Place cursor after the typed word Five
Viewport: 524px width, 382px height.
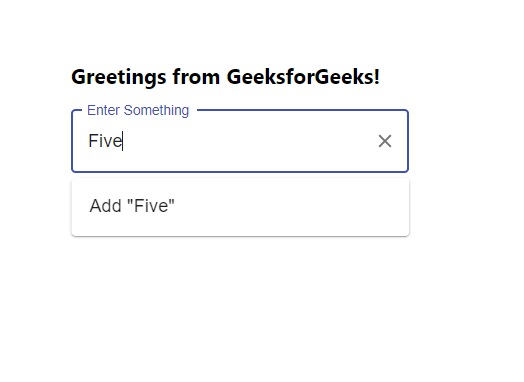[x=123, y=141]
